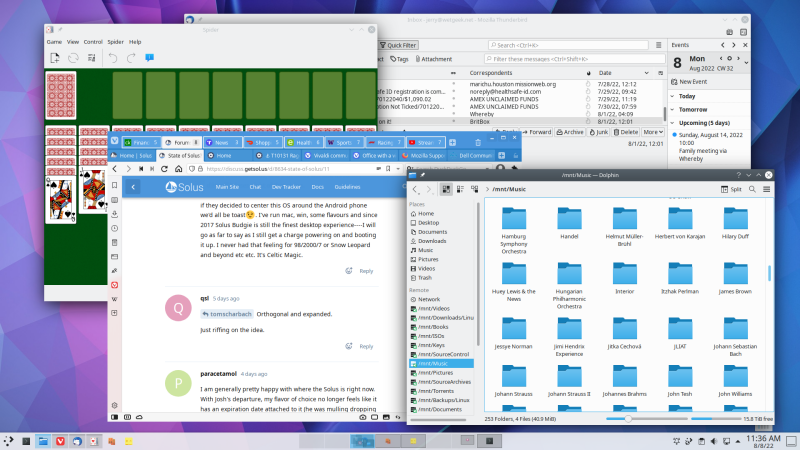Click the Reply link under the forum post
The width and height of the screenshot is (800, 450).
[x=365, y=271]
